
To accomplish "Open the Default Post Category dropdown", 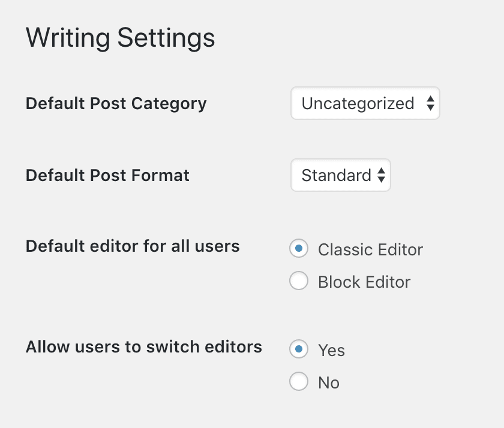I will pyautogui.click(x=364, y=104).
